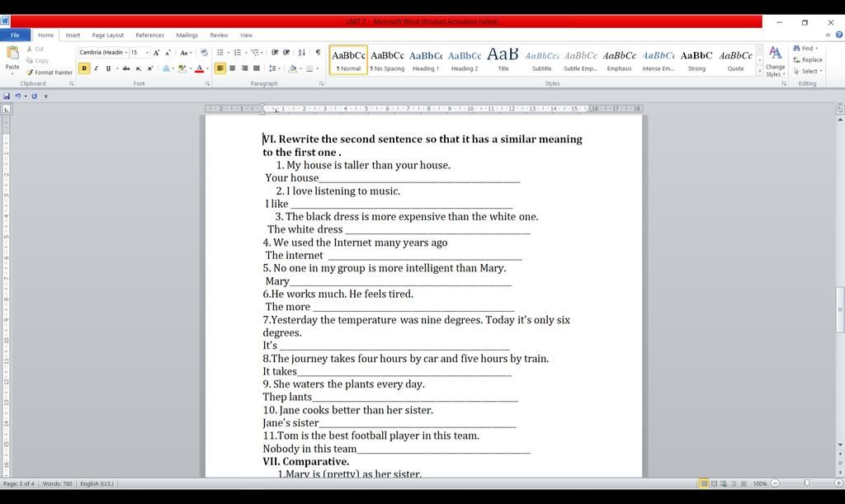Click the Zoom Out minus button
Viewport: 845px width, 504px height.
pos(776,483)
